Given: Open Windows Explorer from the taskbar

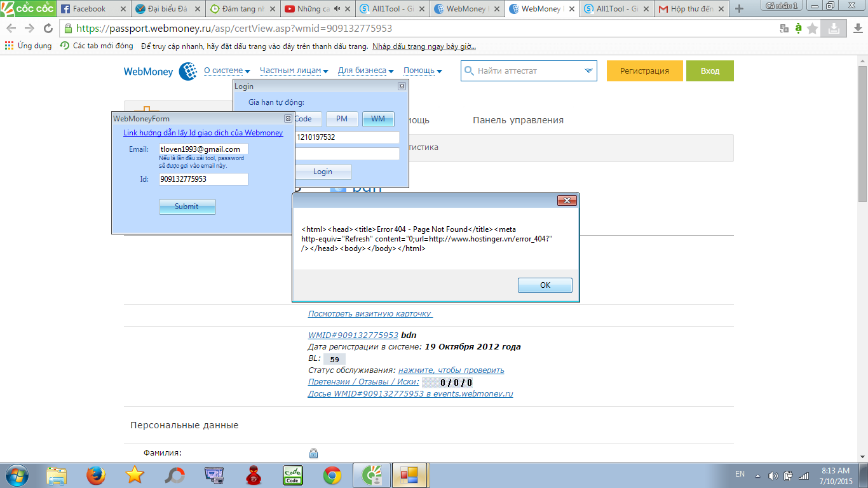Looking at the screenshot, I should click(x=57, y=475).
